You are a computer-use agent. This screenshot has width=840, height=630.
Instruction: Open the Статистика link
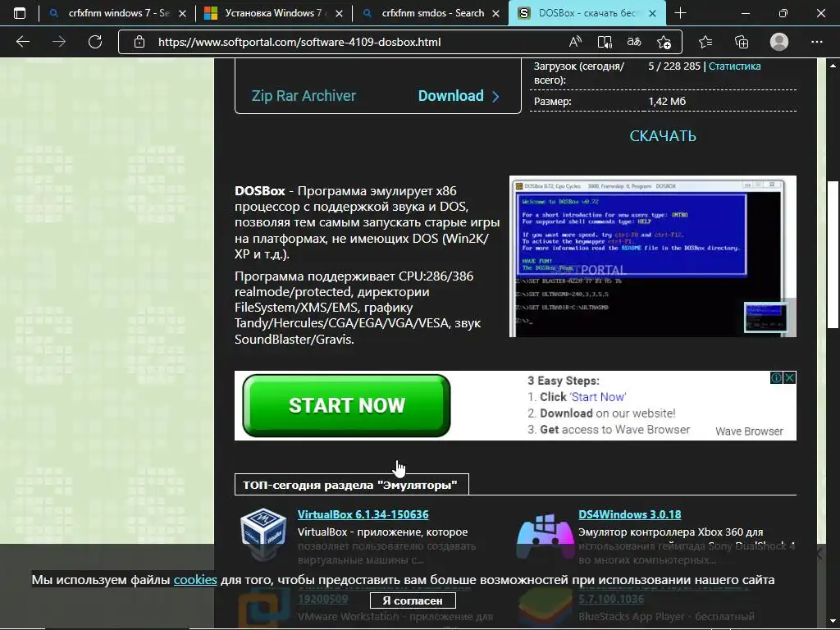[734, 66]
